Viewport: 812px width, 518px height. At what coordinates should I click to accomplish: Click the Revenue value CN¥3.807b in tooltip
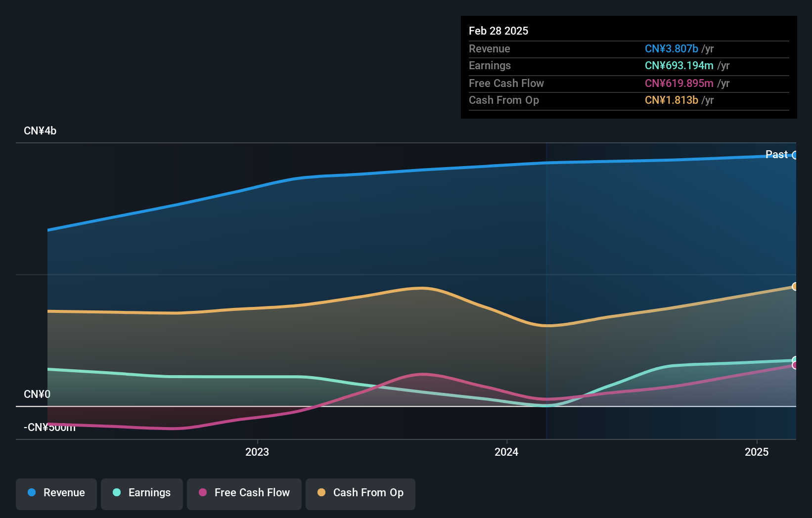(671, 49)
